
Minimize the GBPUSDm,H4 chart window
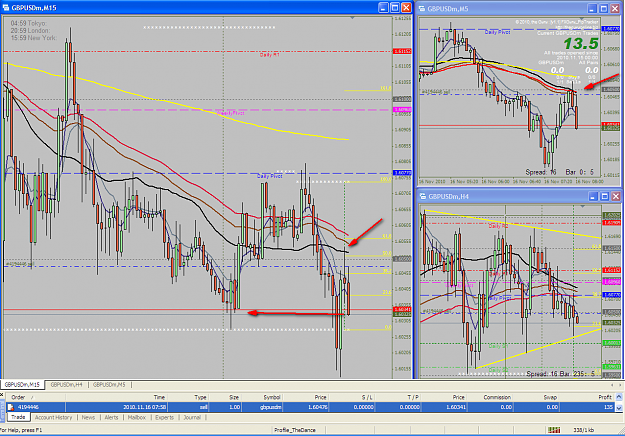click(593, 196)
